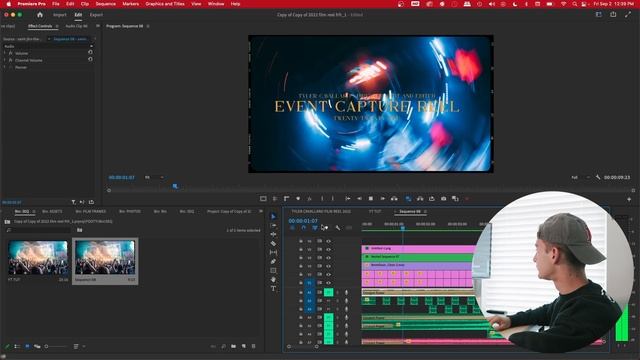
Task: Open the Fit zoom level dropdown
Action: pyautogui.click(x=155, y=177)
